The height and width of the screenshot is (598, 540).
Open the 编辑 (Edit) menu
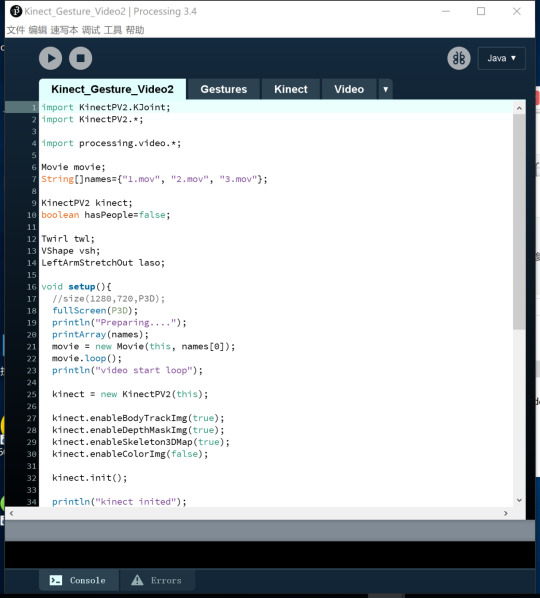(x=38, y=30)
